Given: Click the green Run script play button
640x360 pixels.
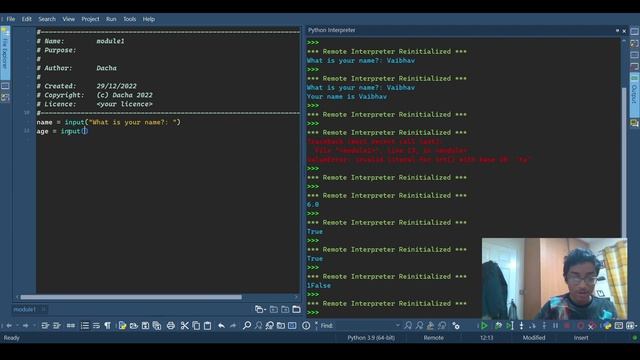Looking at the screenshot, I should click(484, 326).
